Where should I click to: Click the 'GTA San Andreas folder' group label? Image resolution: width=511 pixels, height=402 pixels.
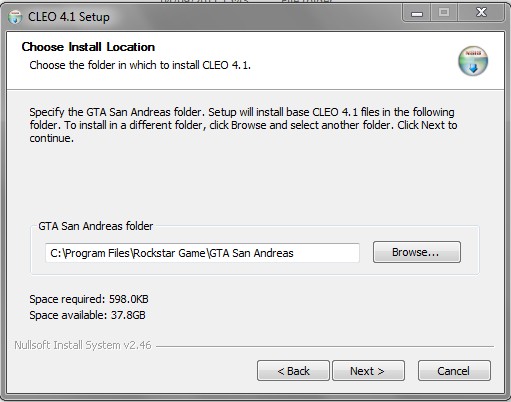96,226
